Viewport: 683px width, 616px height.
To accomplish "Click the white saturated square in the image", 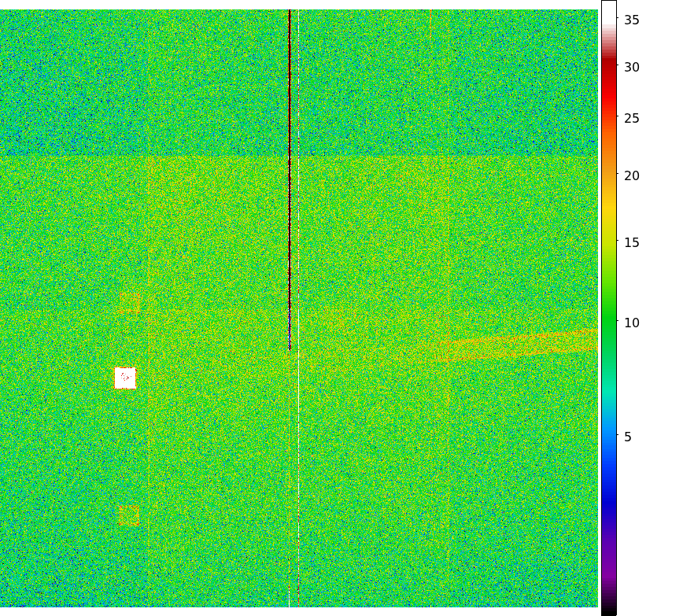I will click(x=125, y=378).
